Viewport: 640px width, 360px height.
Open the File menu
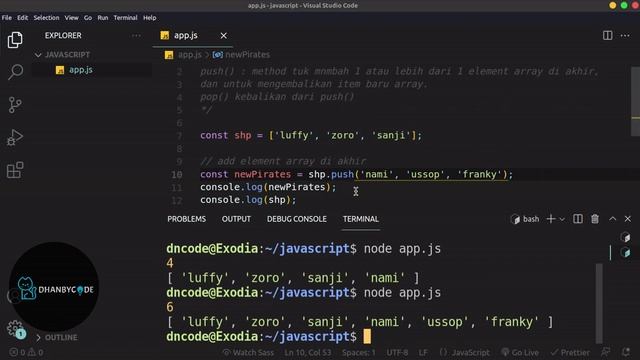coord(7,18)
